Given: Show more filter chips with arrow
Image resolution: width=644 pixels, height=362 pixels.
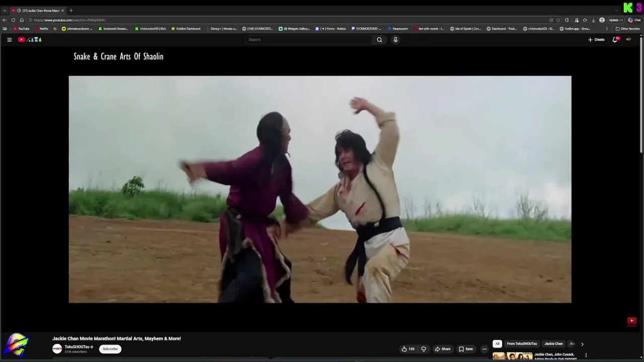Looking at the screenshot, I should (582, 344).
